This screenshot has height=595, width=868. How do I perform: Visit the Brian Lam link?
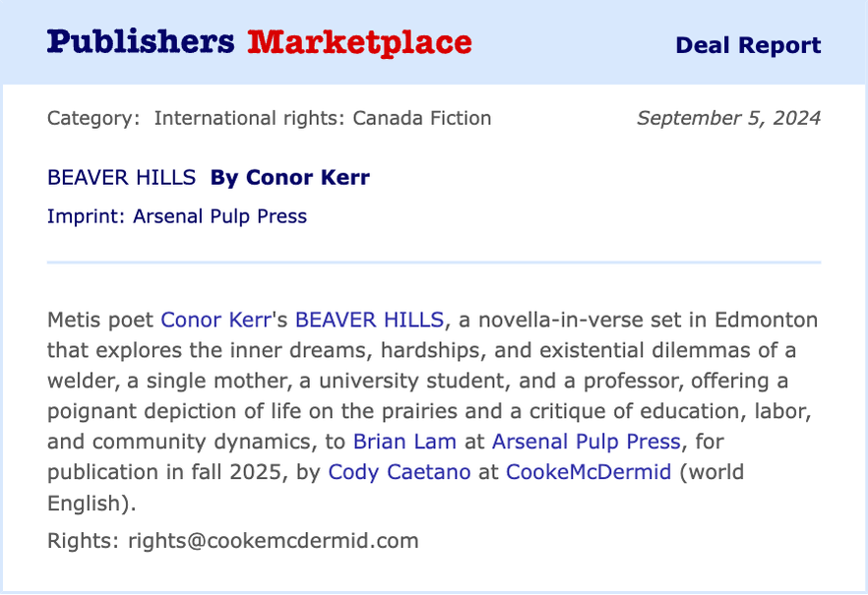[x=404, y=442]
